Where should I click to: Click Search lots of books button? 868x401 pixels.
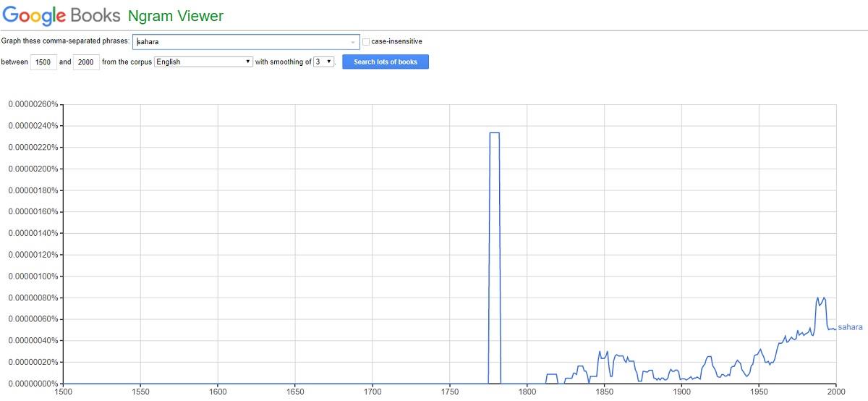coord(385,62)
